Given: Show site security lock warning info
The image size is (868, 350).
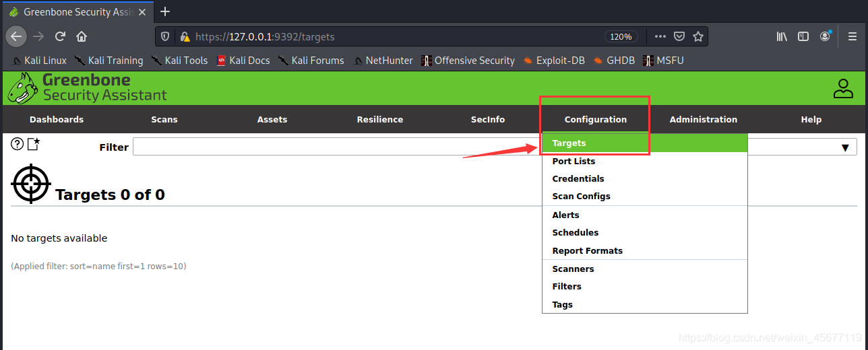Looking at the screenshot, I should click(x=184, y=36).
